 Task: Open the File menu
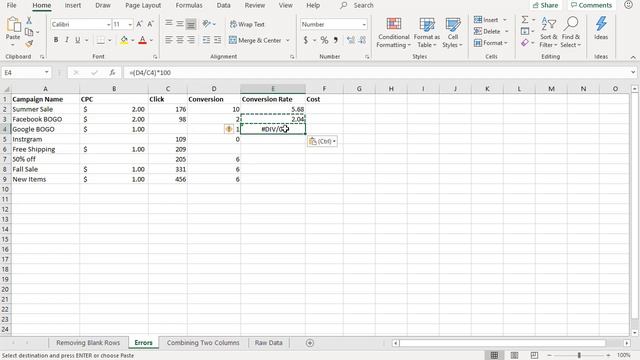click(x=11, y=5)
